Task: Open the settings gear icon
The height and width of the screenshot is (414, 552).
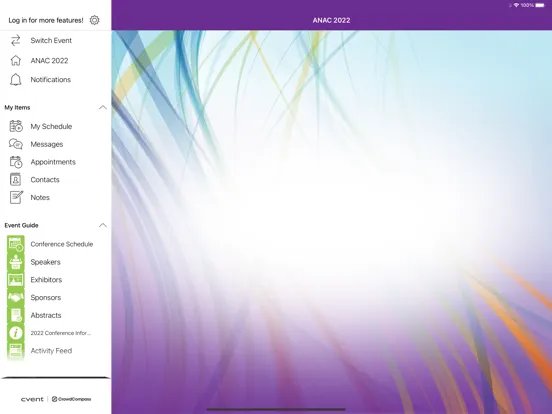Action: [94, 20]
